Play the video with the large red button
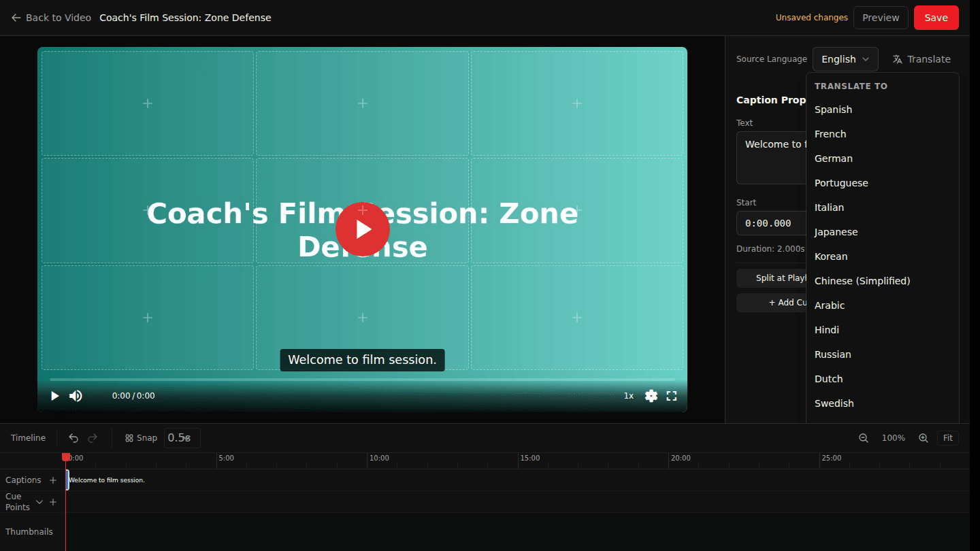The image size is (980, 551). click(363, 229)
